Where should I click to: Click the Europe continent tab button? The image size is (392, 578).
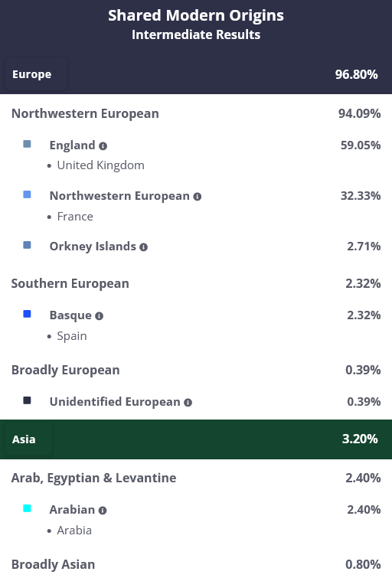coord(35,74)
